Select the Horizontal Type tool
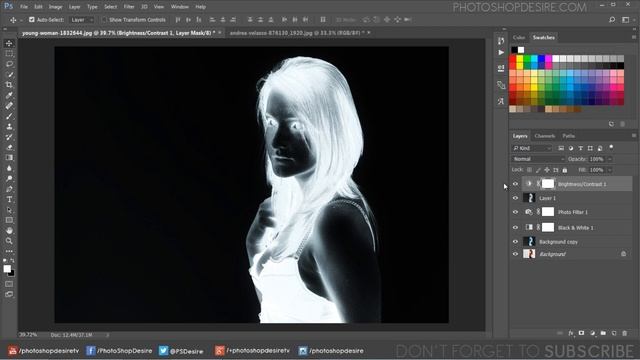This screenshot has width=640, height=360. pos(9,200)
